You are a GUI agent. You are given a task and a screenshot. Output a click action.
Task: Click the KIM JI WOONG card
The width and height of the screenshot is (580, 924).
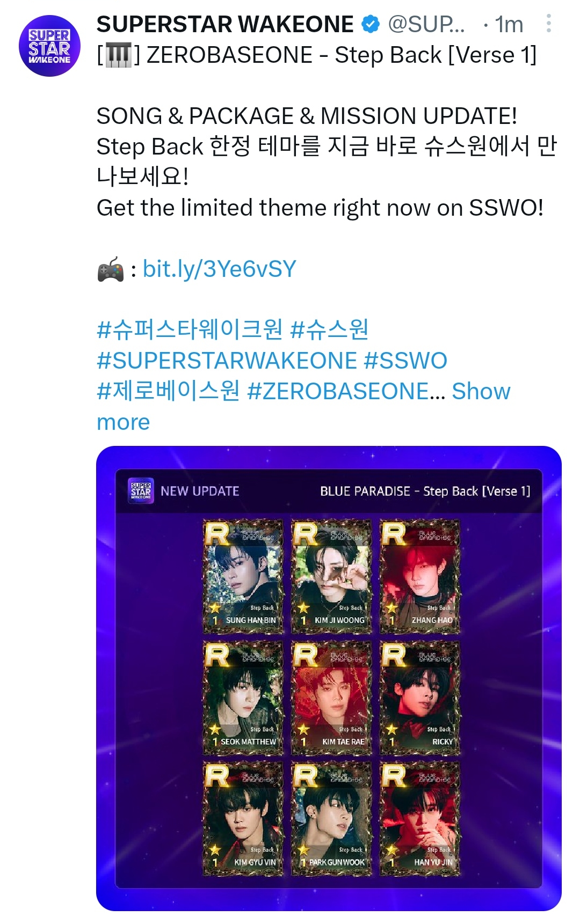[331, 576]
